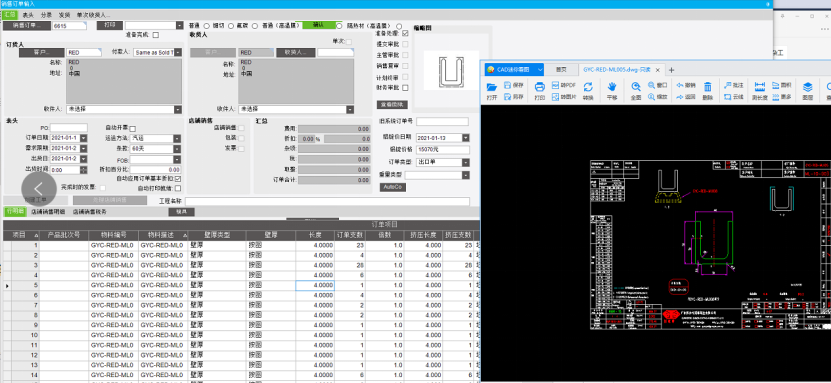The image size is (831, 383).
Task: Click the dark 打印 button in the order form
Action: tap(110, 25)
